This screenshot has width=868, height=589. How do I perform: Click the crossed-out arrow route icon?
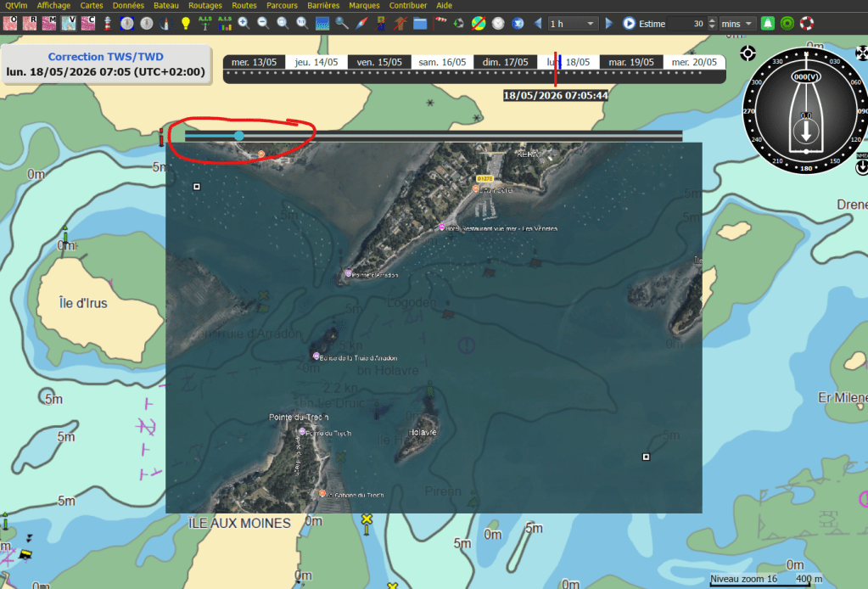click(x=400, y=23)
